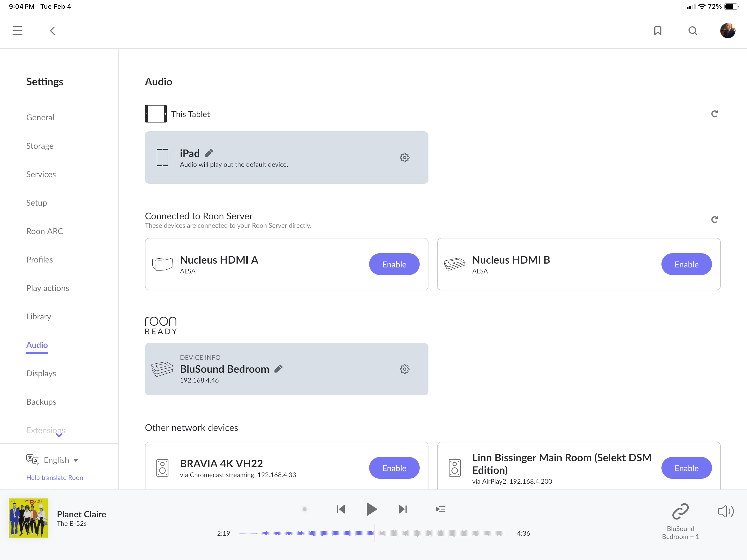Refresh This Tablet device list

pos(714,114)
